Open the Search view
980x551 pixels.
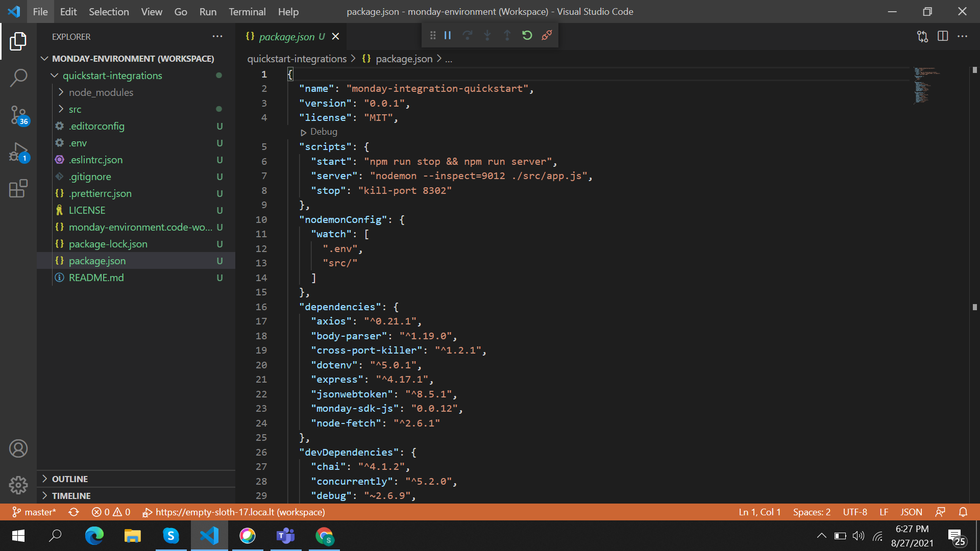pos(18,78)
